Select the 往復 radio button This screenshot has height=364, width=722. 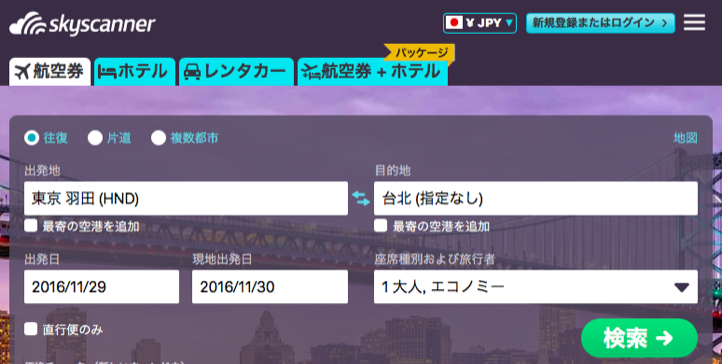[31, 138]
